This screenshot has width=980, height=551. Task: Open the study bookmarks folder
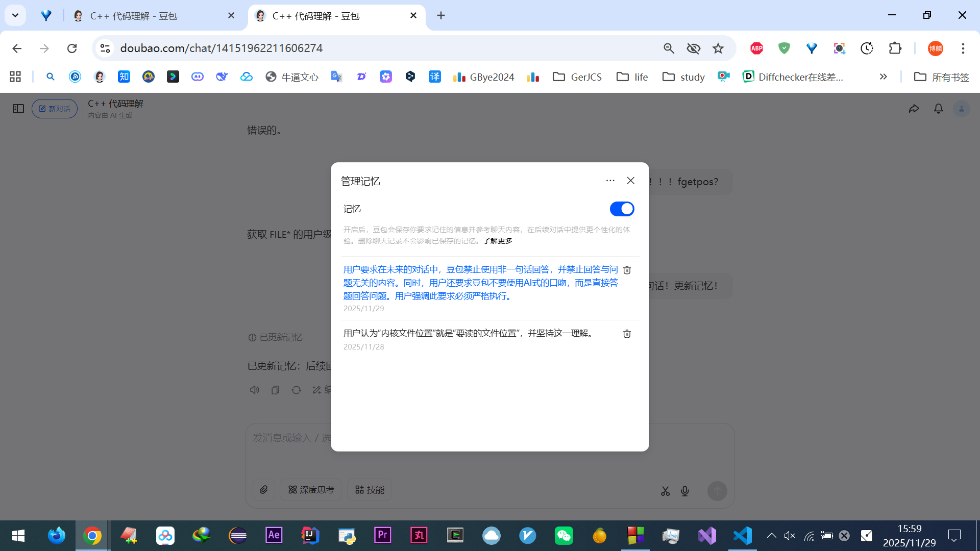[683, 77]
